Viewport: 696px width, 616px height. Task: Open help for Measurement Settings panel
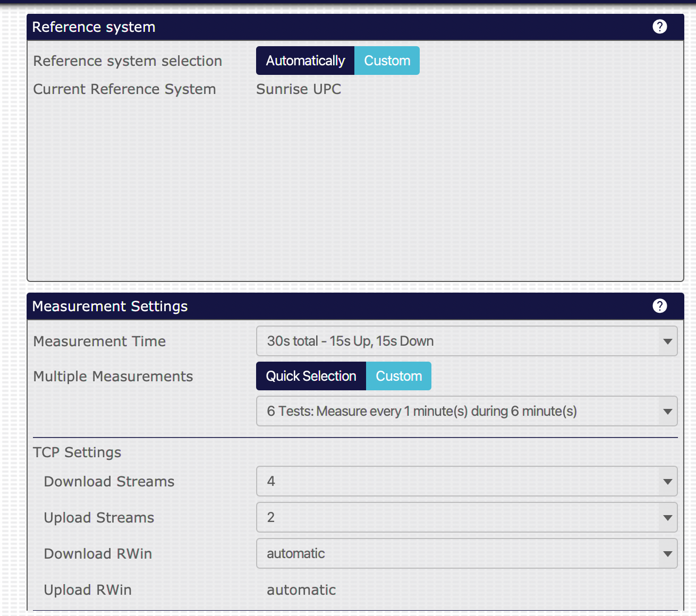tap(659, 306)
